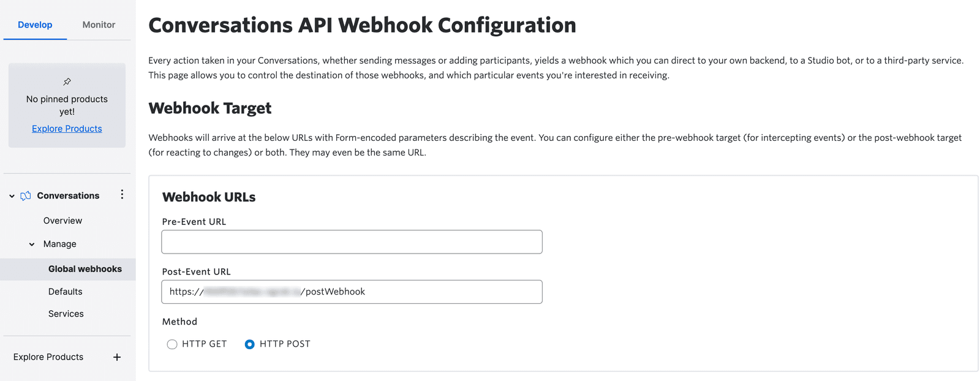Switch to the Develop tab
This screenshot has height=381, width=980.
coord(35,25)
